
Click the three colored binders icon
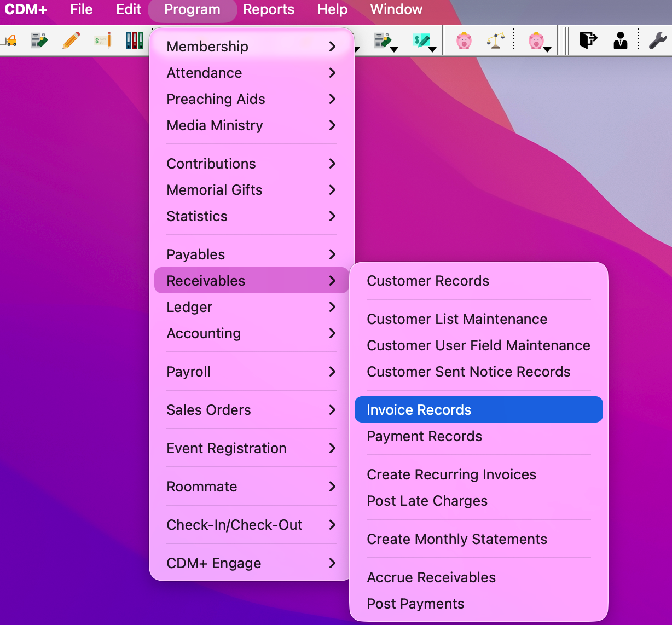(134, 40)
